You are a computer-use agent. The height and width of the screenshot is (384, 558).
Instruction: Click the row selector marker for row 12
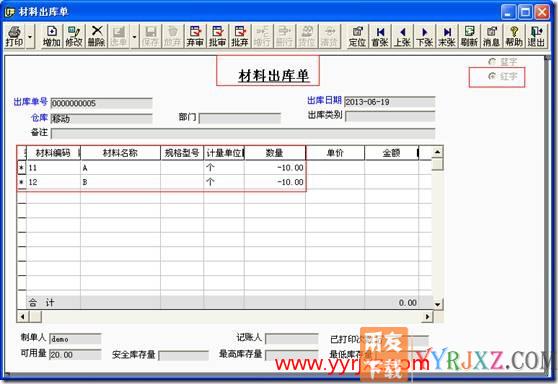click(22, 182)
